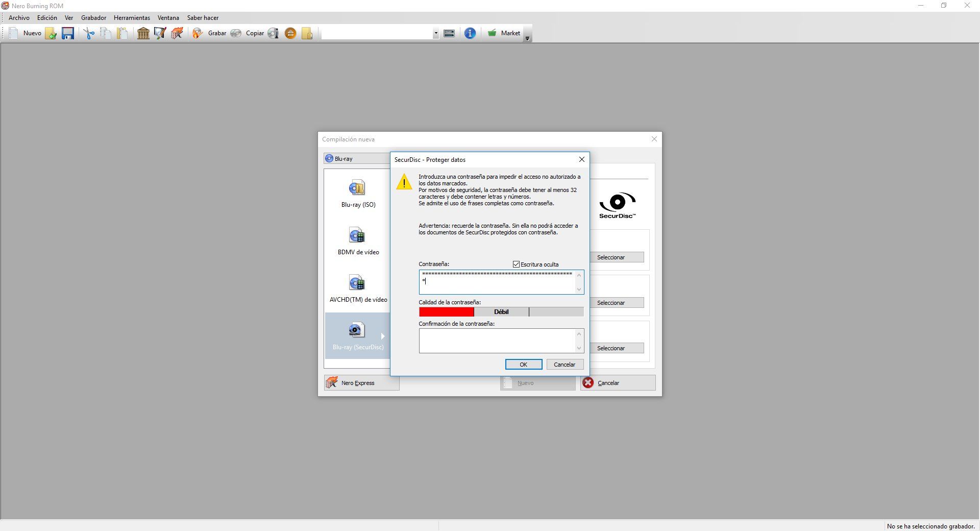Open the Edición menu
This screenshot has height=531, width=980.
point(47,18)
